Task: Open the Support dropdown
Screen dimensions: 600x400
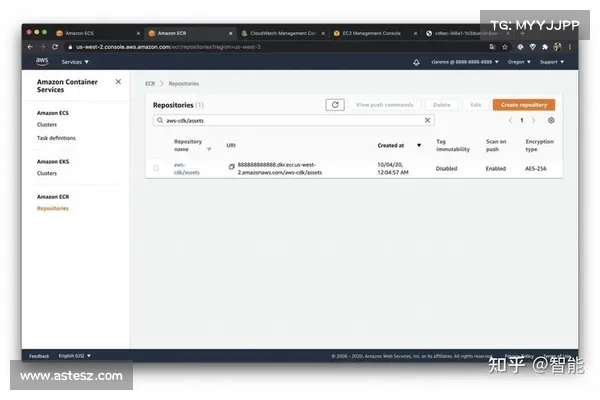Action: (x=552, y=62)
